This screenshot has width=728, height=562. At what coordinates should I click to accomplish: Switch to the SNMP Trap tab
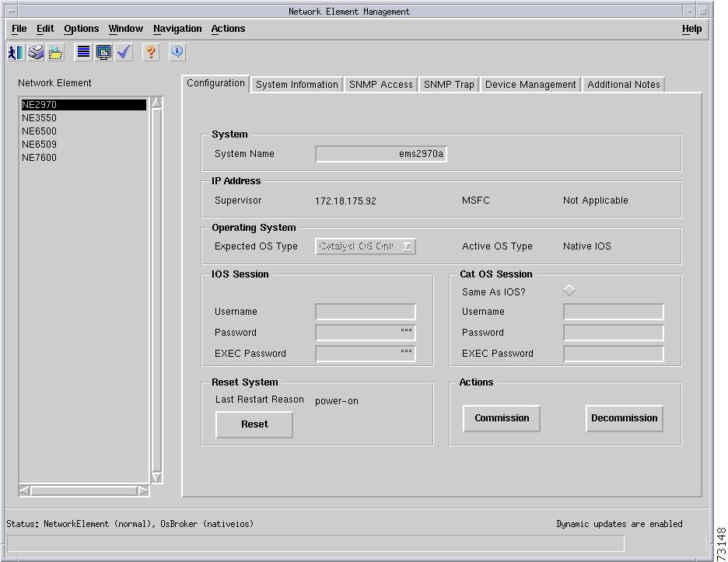tap(449, 85)
